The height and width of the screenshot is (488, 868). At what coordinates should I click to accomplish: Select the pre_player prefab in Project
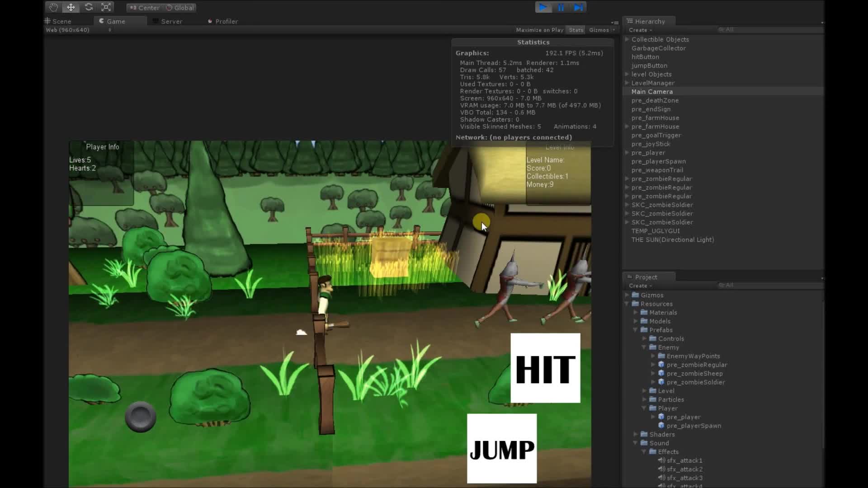pyautogui.click(x=685, y=417)
